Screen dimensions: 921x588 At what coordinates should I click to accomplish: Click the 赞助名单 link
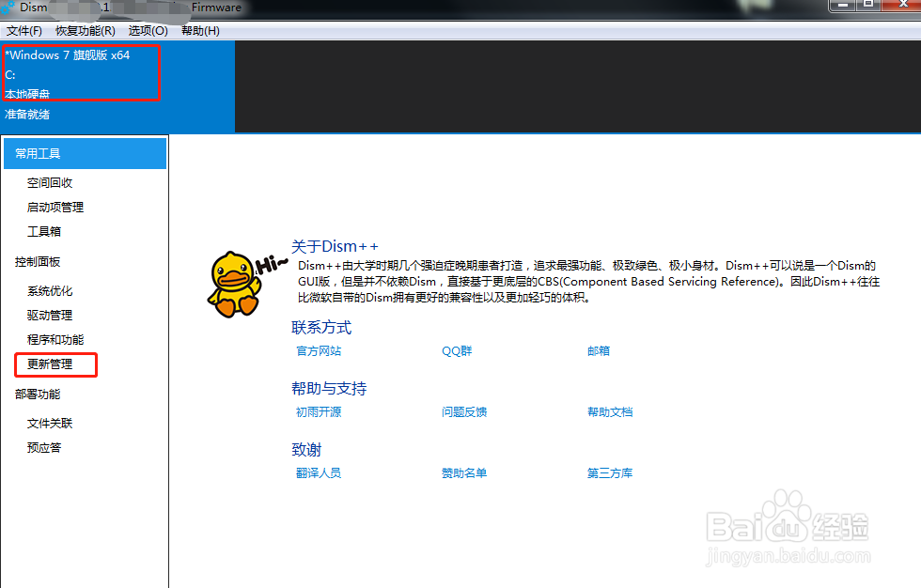click(464, 473)
